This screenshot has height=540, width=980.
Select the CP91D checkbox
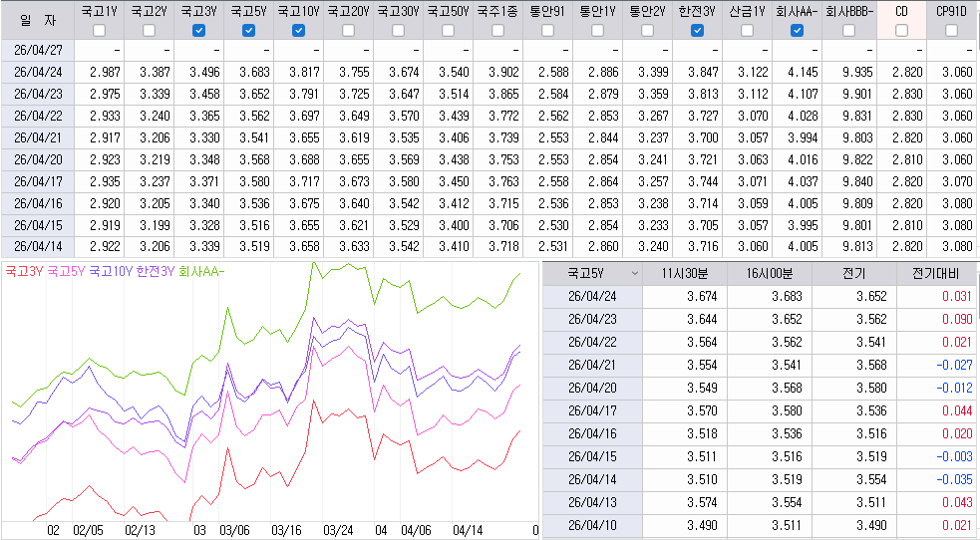(951, 31)
